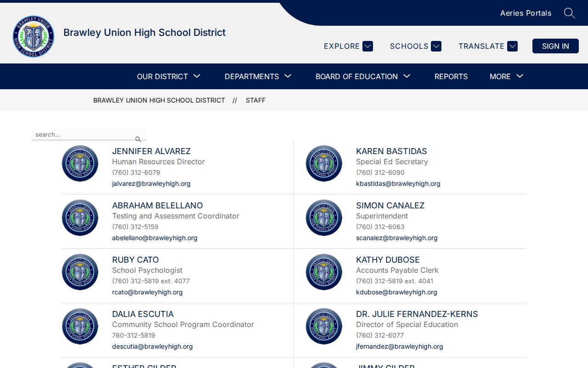Click phone (760) 312-5819 ext. 4041
This screenshot has height=368, width=588.
click(x=395, y=281)
